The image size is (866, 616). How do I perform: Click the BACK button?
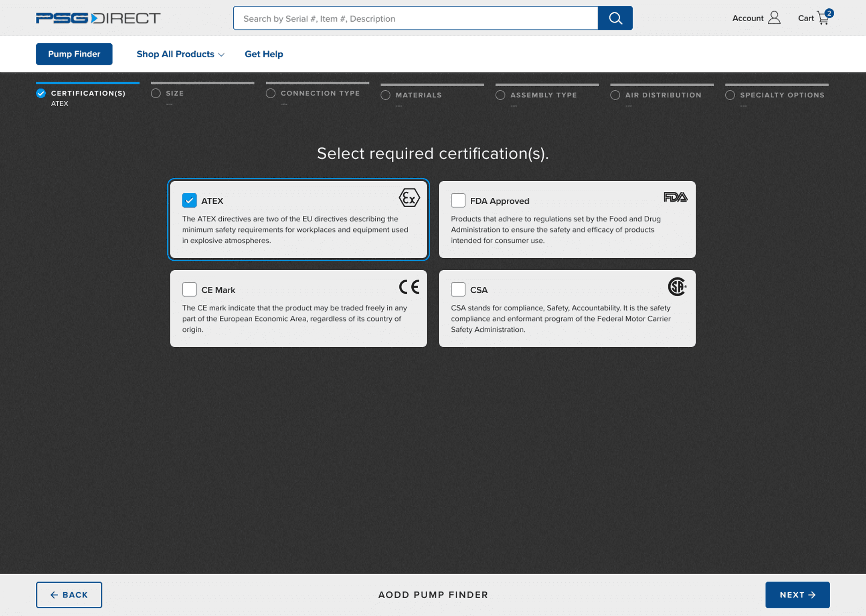[69, 595]
